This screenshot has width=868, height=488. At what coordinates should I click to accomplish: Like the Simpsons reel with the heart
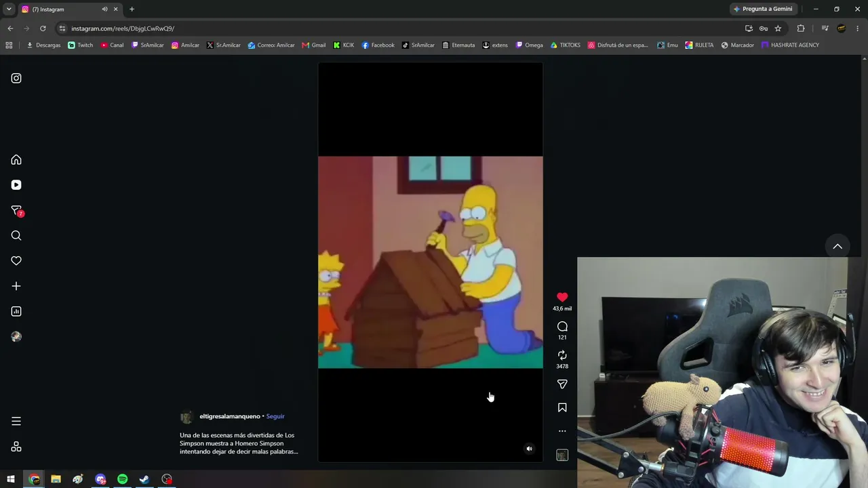coord(562,298)
